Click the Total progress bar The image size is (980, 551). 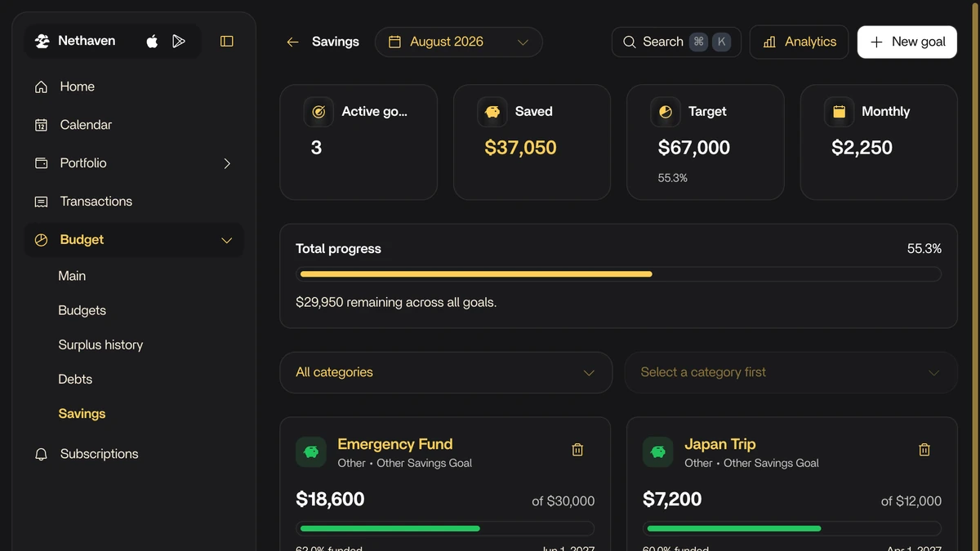[618, 274]
